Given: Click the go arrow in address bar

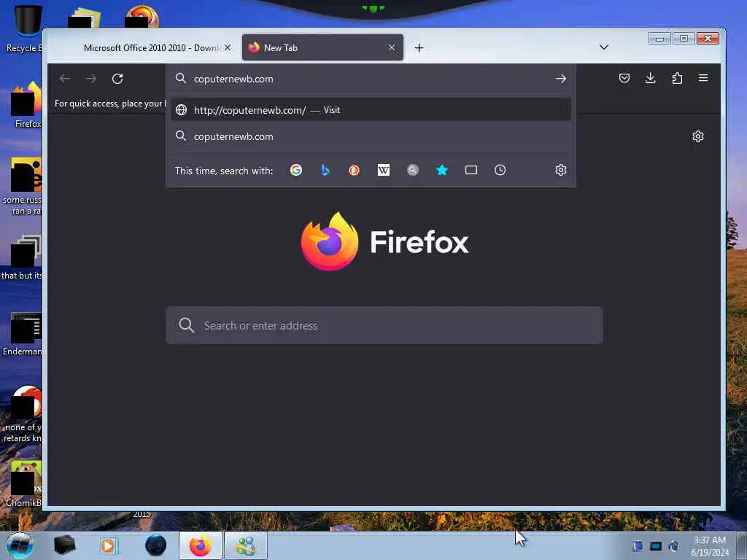Looking at the screenshot, I should click(561, 79).
